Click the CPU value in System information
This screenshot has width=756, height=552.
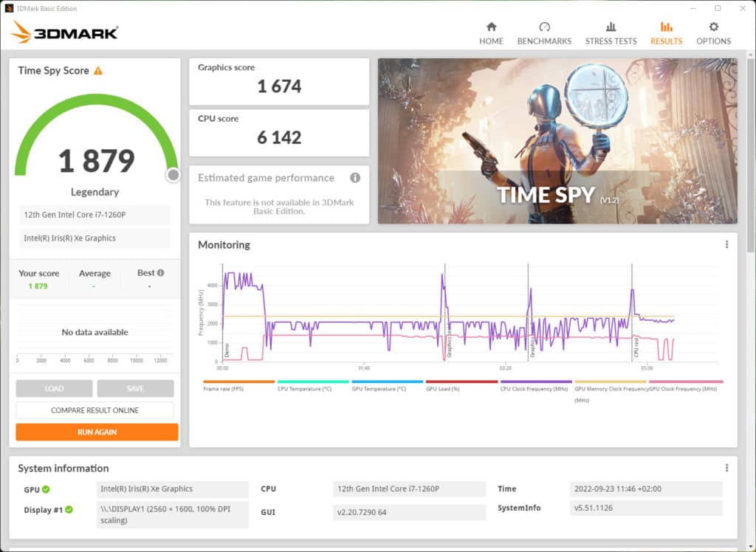point(409,489)
